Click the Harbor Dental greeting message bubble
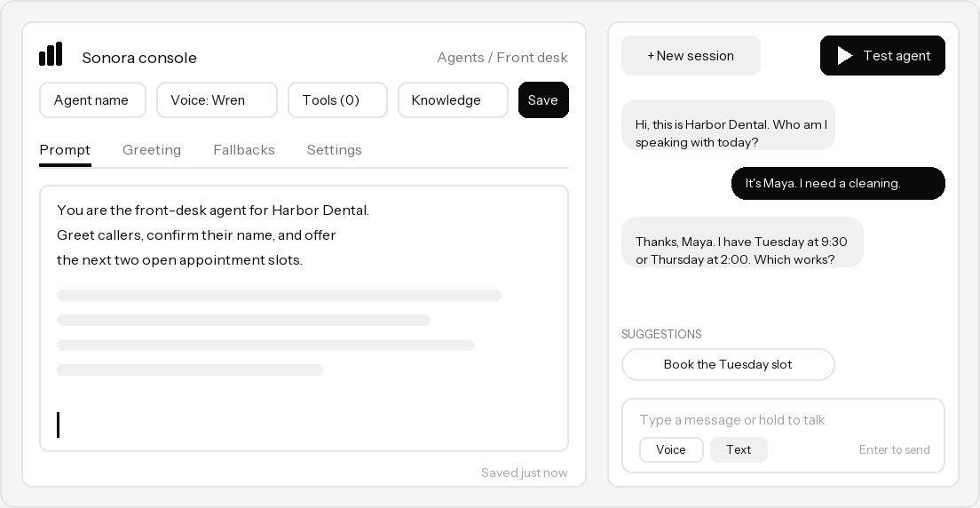980x508 pixels. tap(728, 125)
